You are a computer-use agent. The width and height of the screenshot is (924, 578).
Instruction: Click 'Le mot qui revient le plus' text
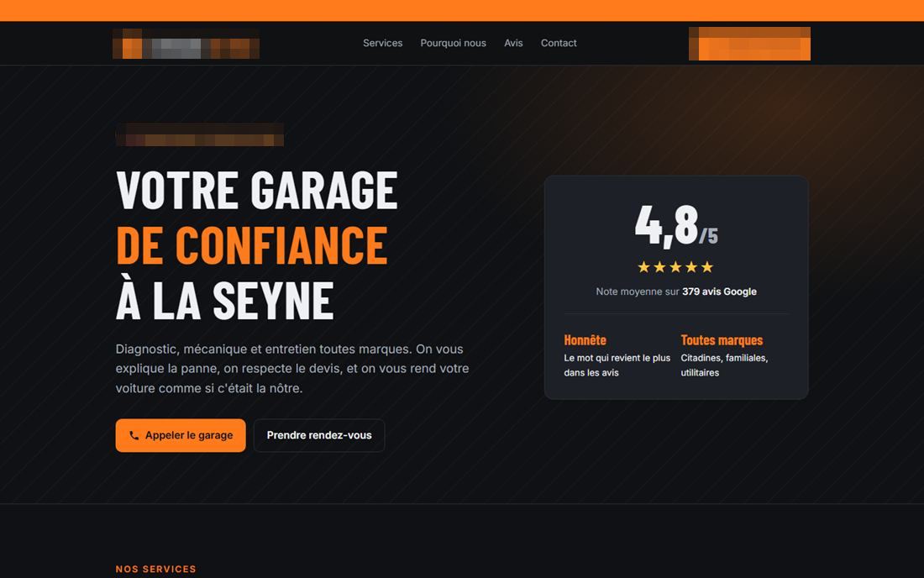[x=617, y=365]
